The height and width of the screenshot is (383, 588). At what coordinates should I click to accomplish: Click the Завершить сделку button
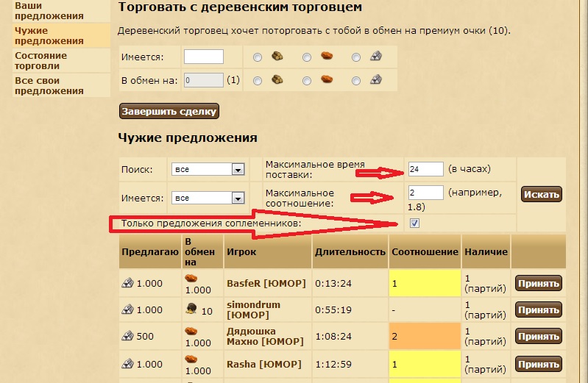169,111
